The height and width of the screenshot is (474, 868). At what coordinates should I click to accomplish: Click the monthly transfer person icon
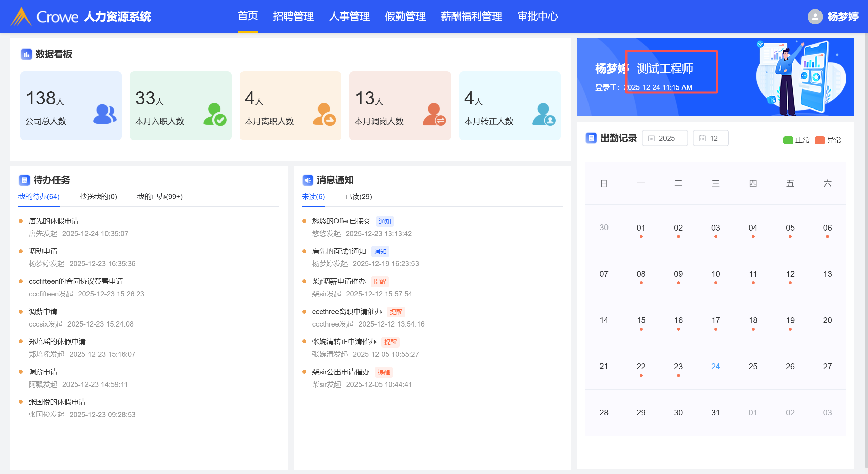pyautogui.click(x=434, y=115)
